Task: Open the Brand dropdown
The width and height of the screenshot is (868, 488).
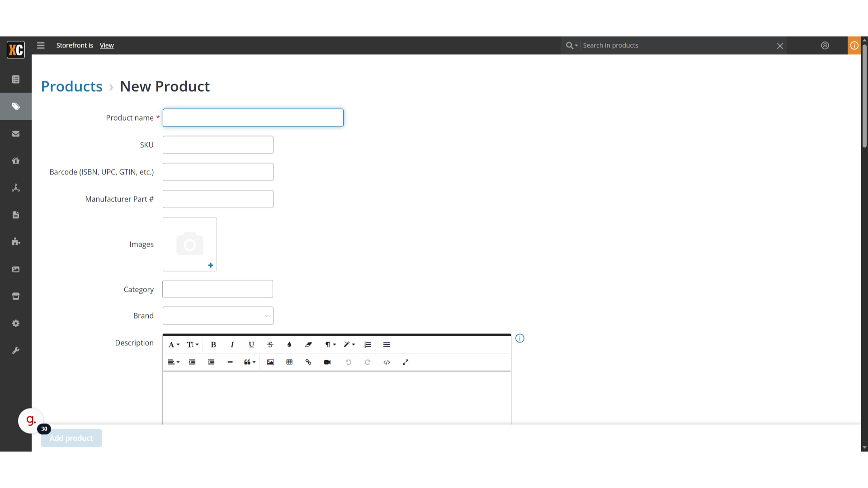Action: (x=218, y=316)
